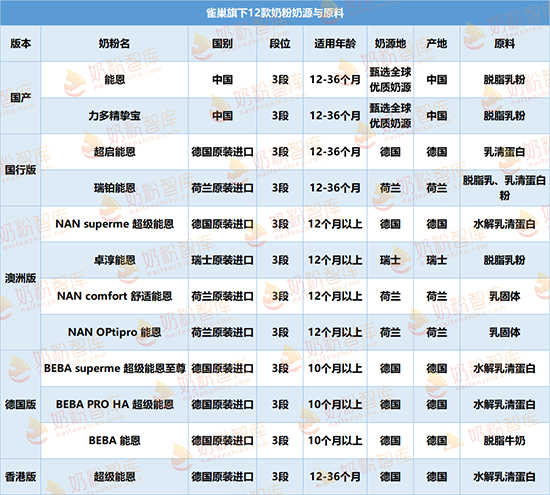This screenshot has height=495, width=550.
Task: Click the 奶源地 header cell
Action: pos(390,44)
